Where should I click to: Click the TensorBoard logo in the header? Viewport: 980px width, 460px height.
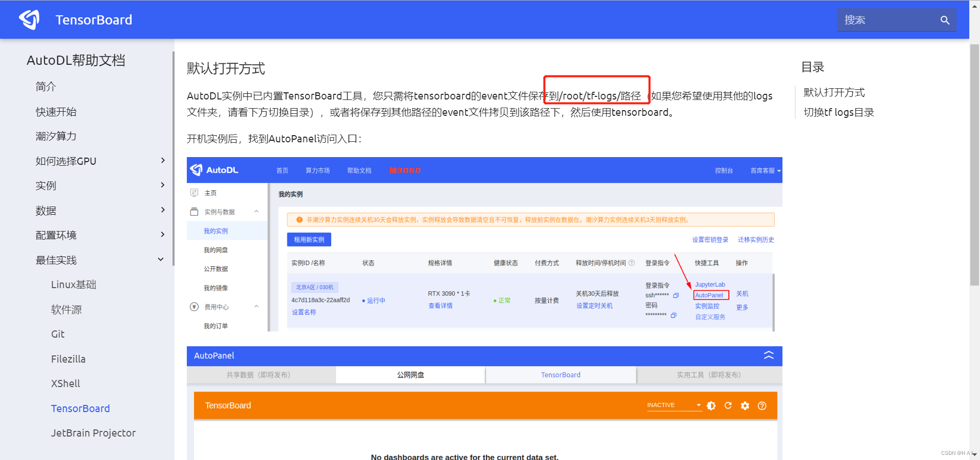coord(29,19)
